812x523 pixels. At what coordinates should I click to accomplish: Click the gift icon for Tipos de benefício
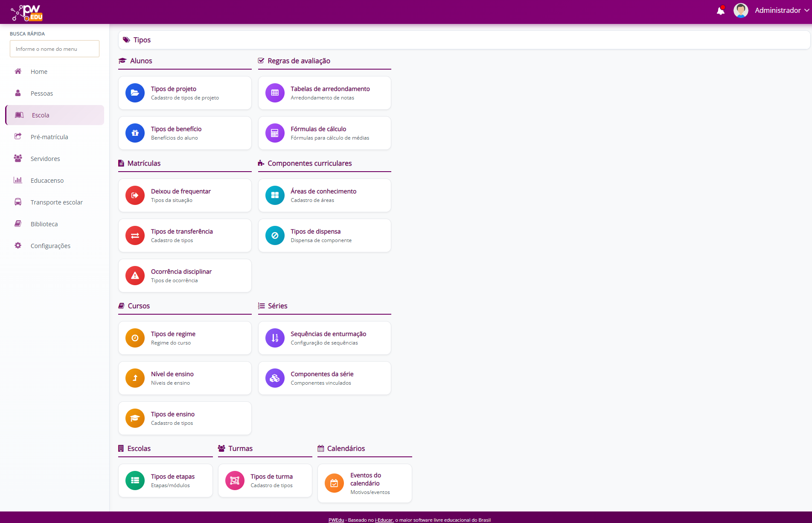pyautogui.click(x=135, y=133)
